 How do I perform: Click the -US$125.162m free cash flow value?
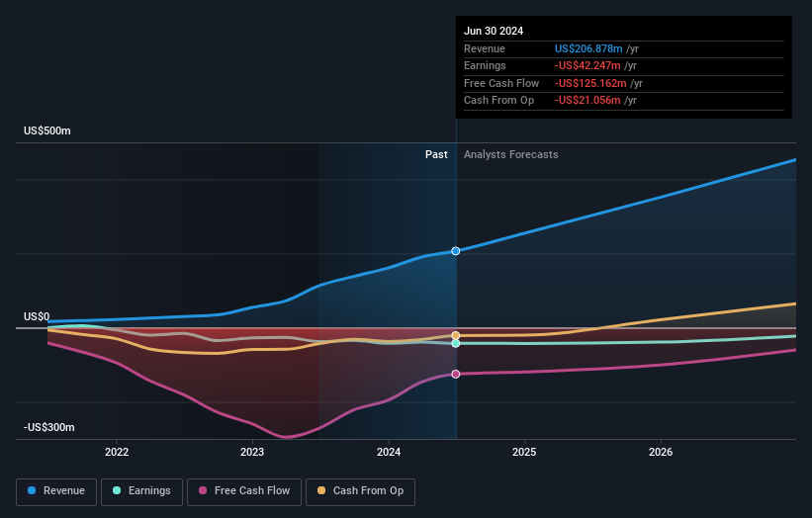(x=590, y=83)
